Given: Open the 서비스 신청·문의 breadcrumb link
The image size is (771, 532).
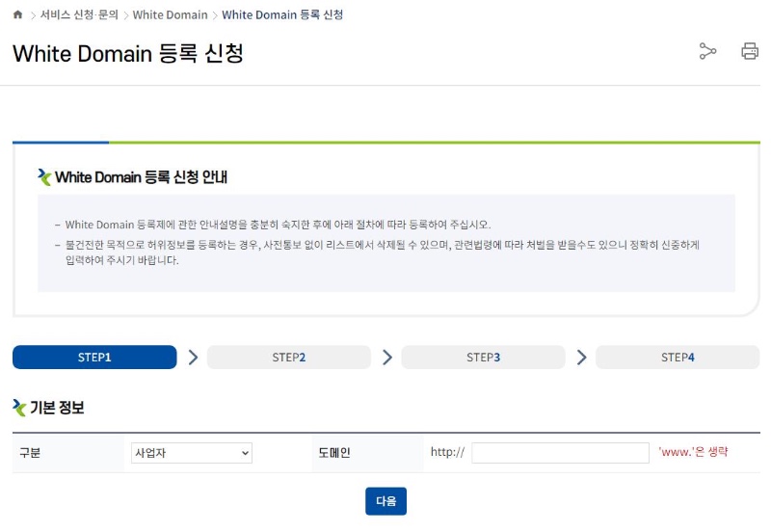Looking at the screenshot, I should [77, 15].
